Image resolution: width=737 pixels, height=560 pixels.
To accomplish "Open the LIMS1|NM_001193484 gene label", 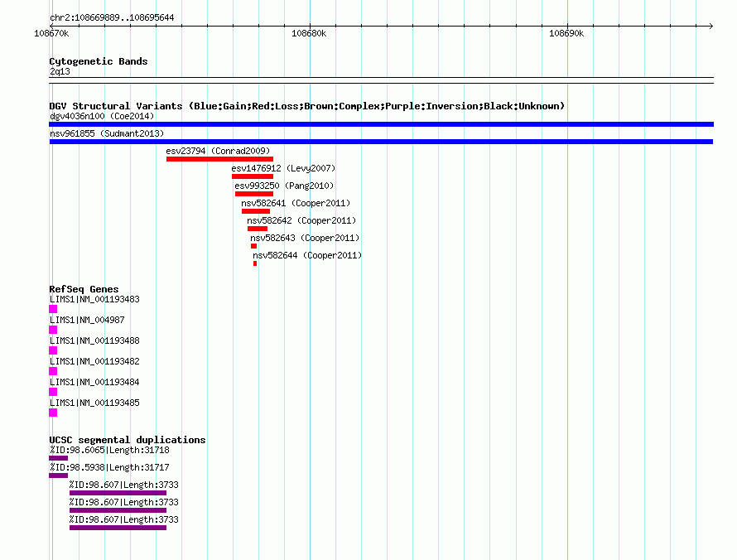I will pyautogui.click(x=94, y=382).
